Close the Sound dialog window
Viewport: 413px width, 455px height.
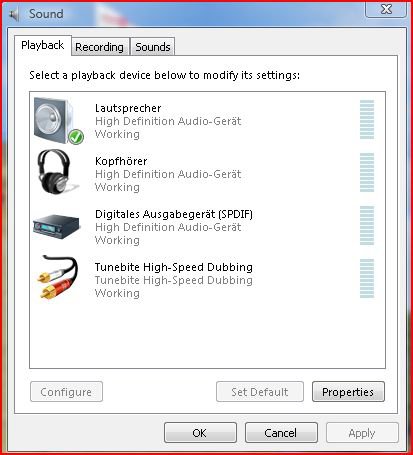386,9
